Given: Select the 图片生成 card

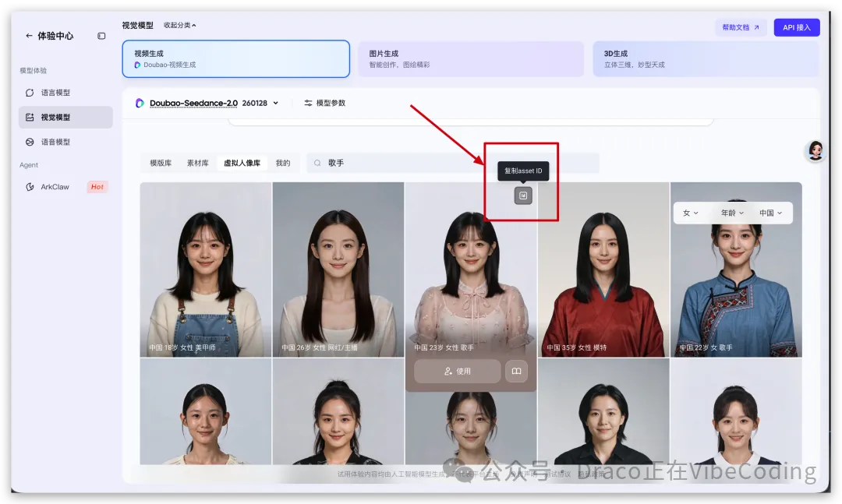Looking at the screenshot, I should click(470, 58).
